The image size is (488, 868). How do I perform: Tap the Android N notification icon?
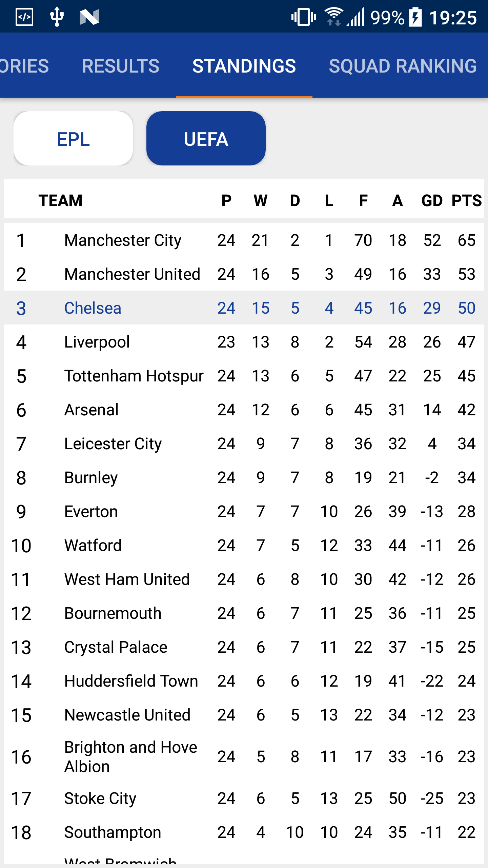(x=89, y=17)
